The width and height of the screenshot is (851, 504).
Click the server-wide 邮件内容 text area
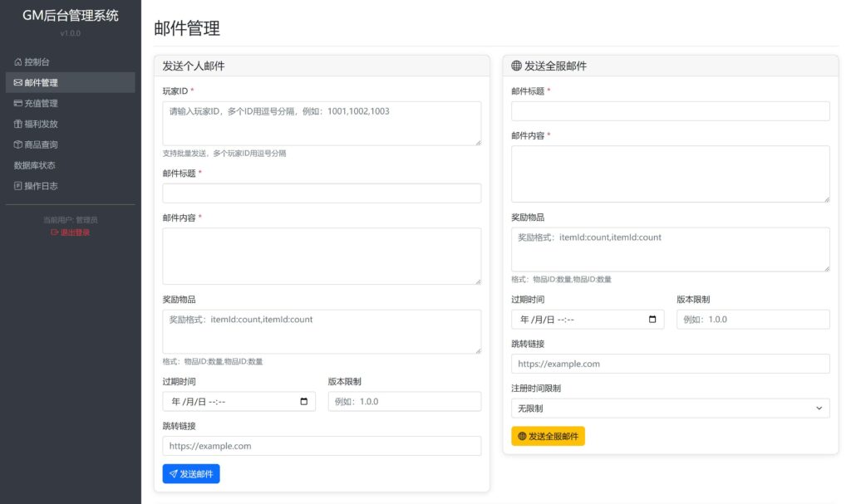(670, 174)
